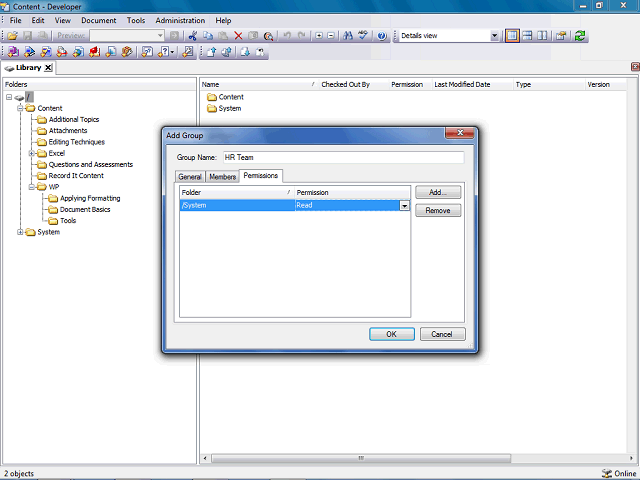Viewport: 640px width, 480px height.
Task: Open the question-document icon's dropdown arrow
Action: pyautogui.click(x=173, y=52)
